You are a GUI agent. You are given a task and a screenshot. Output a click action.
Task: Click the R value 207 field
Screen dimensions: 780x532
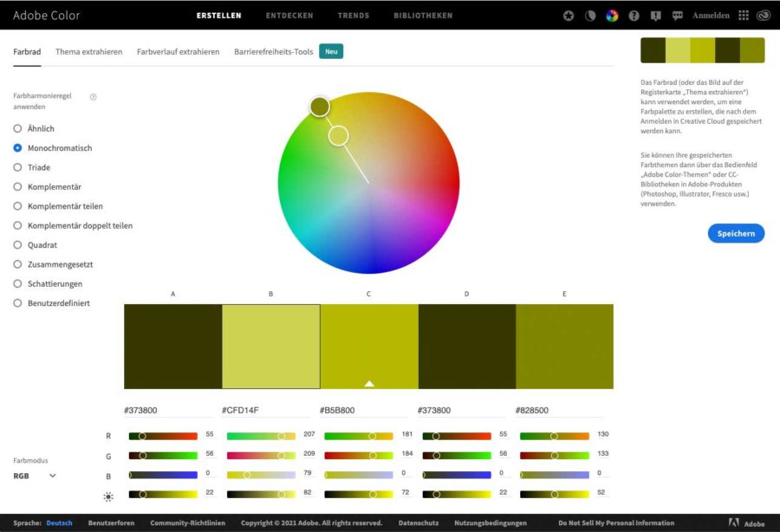[x=309, y=434]
